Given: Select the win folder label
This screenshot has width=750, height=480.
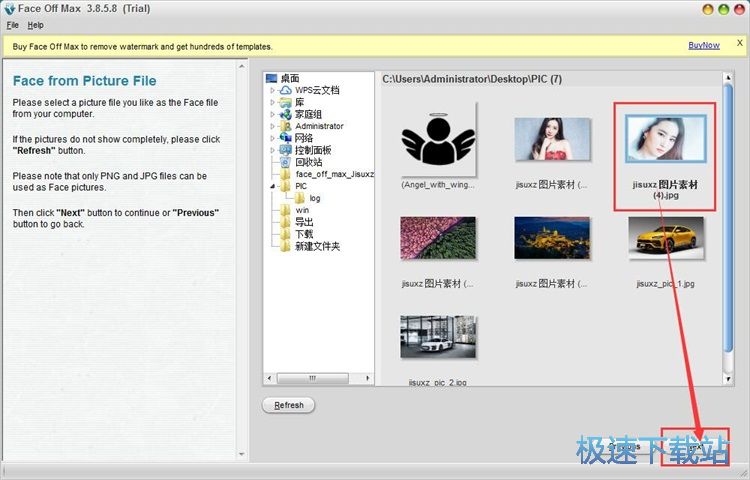Looking at the screenshot, I should (302, 210).
